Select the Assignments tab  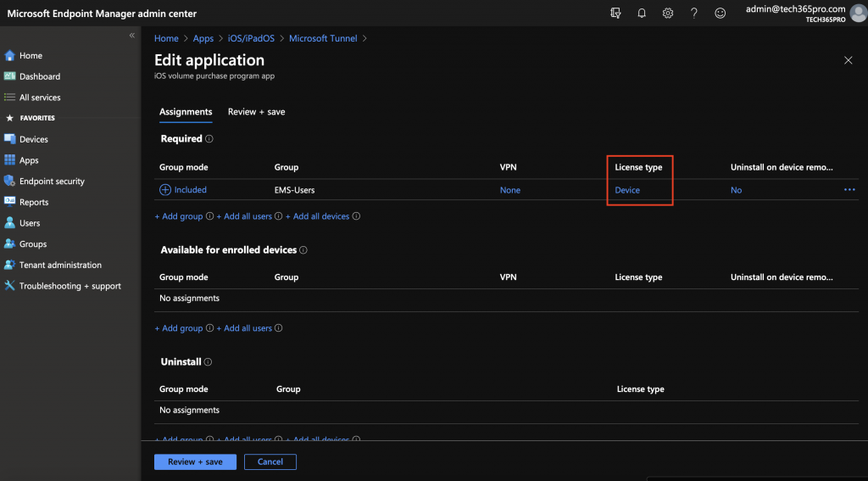(186, 112)
